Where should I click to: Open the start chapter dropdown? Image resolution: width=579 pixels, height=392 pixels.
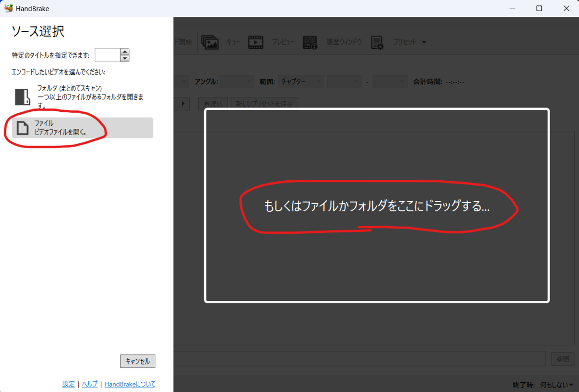point(344,81)
